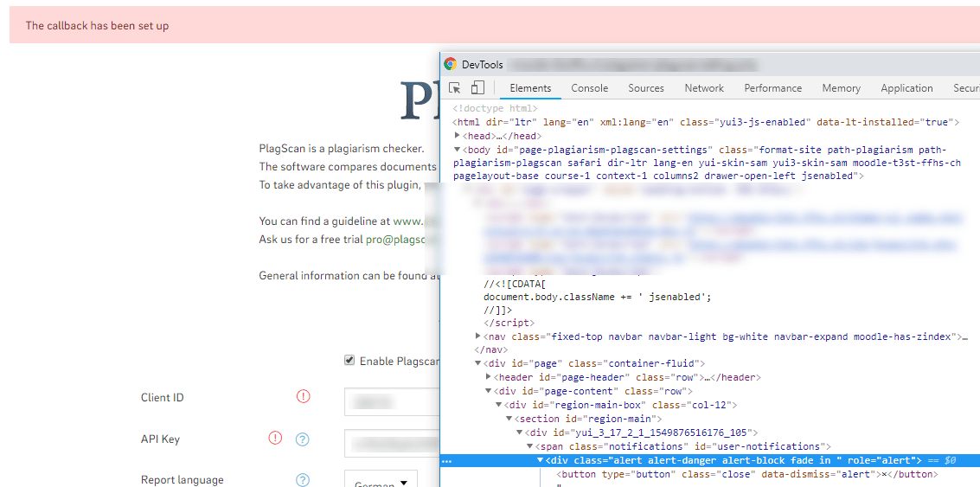Select the closing </nav> tag line
The height and width of the screenshot is (487, 980).
coord(491,350)
